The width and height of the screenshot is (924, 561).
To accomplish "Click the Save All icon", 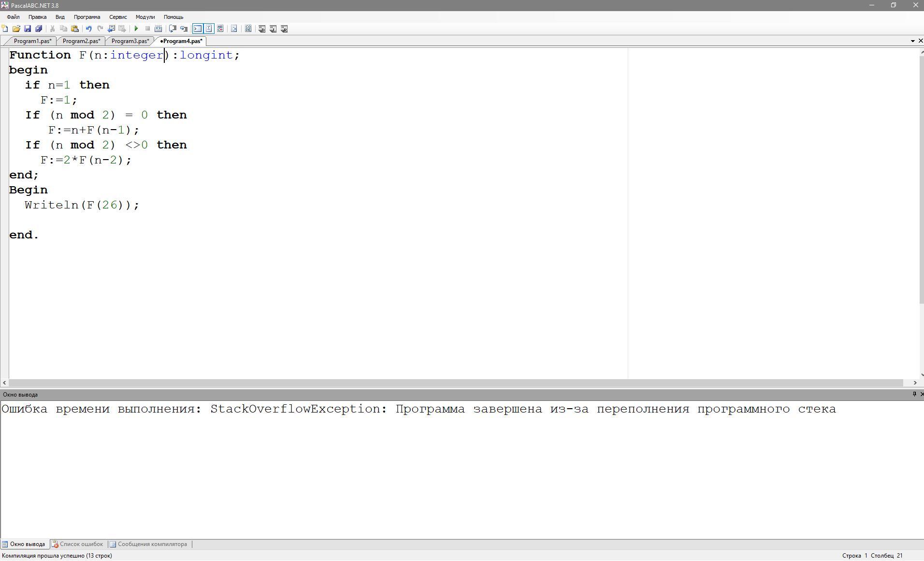I will 39,29.
